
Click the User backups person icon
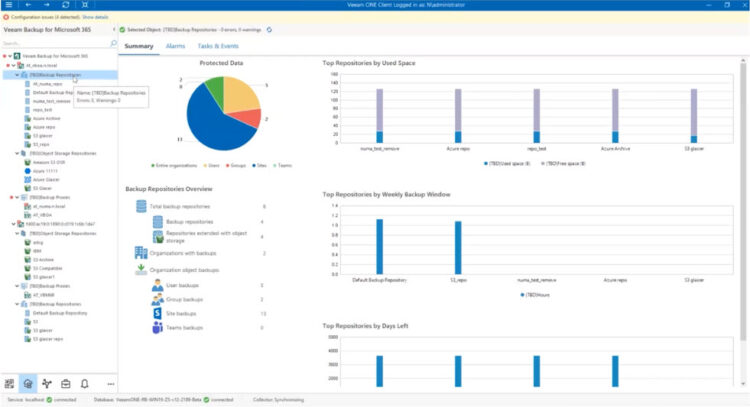[157, 286]
